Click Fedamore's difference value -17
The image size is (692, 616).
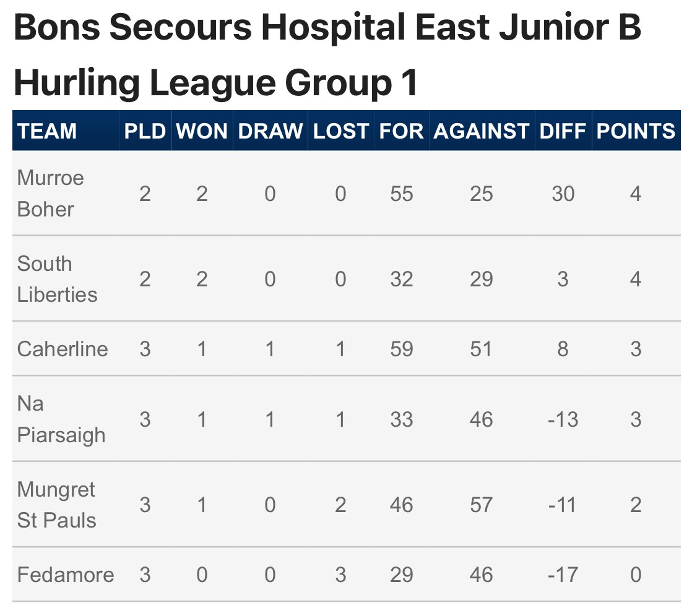click(x=563, y=575)
